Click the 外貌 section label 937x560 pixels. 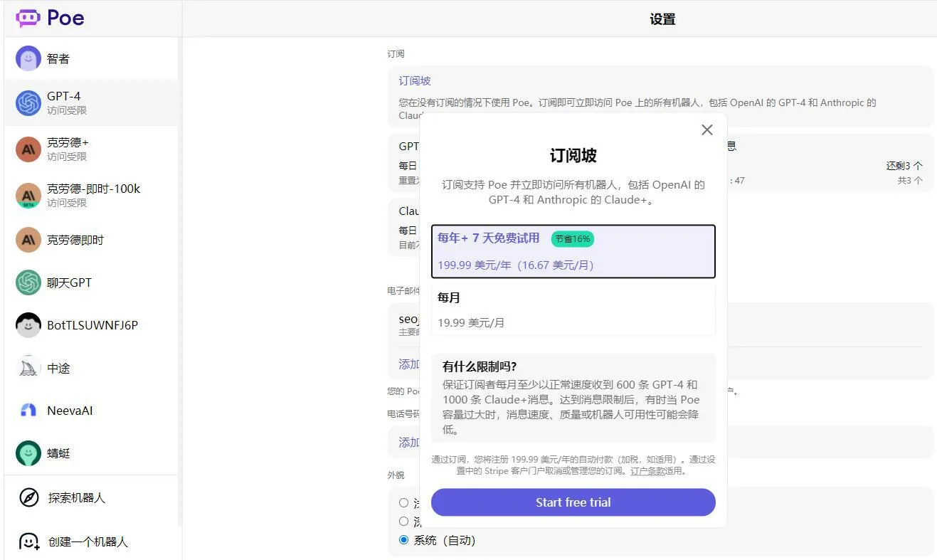click(396, 475)
